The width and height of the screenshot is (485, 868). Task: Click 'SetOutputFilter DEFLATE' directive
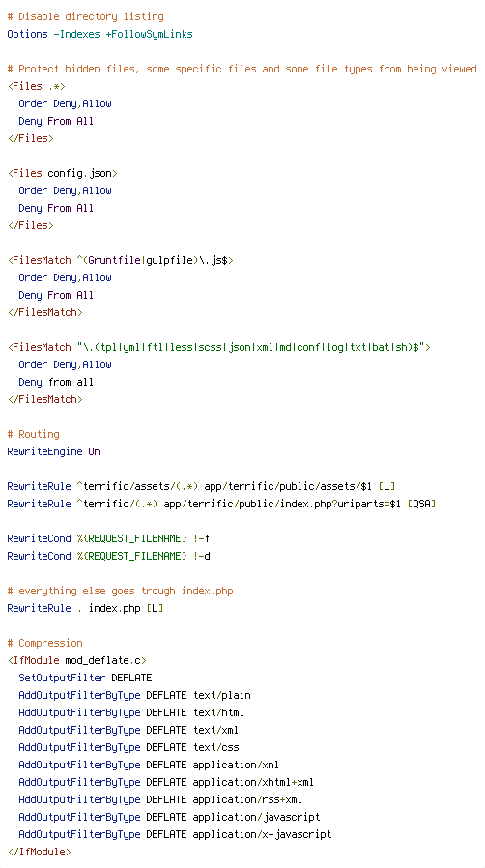[x=85, y=678]
